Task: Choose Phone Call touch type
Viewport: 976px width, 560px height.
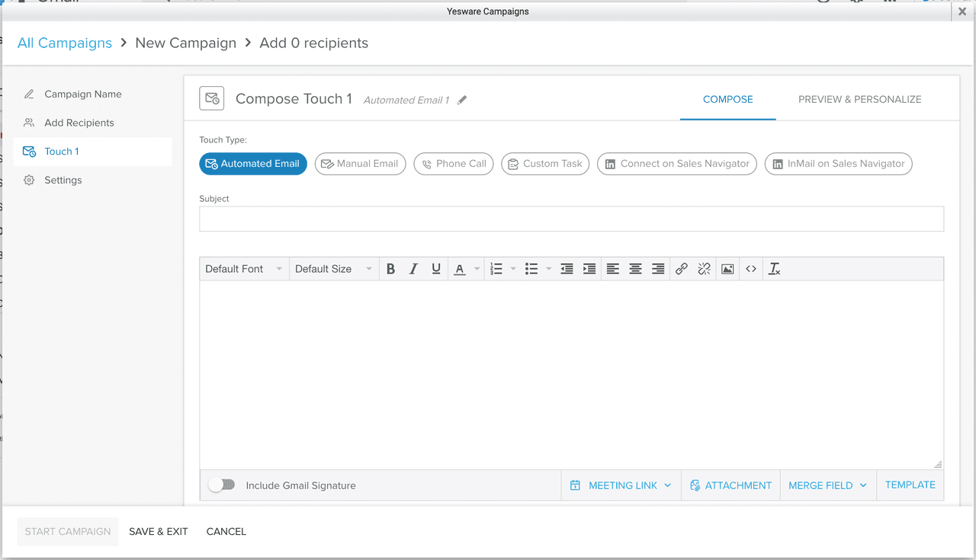Action: [454, 164]
